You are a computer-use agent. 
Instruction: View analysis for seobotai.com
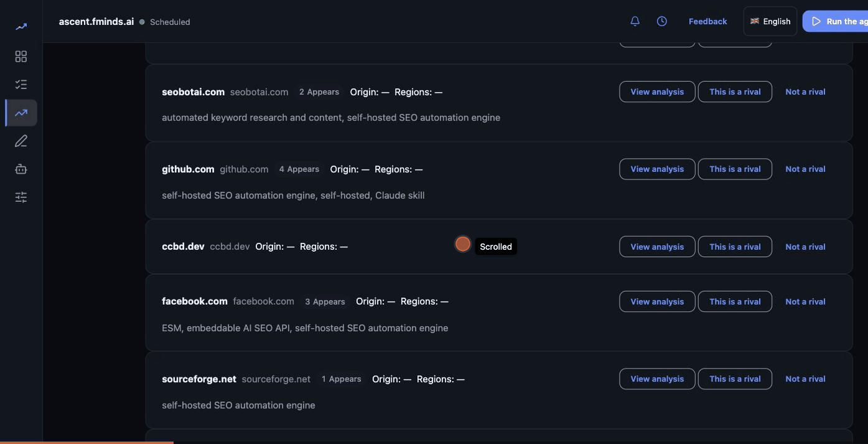click(x=657, y=92)
